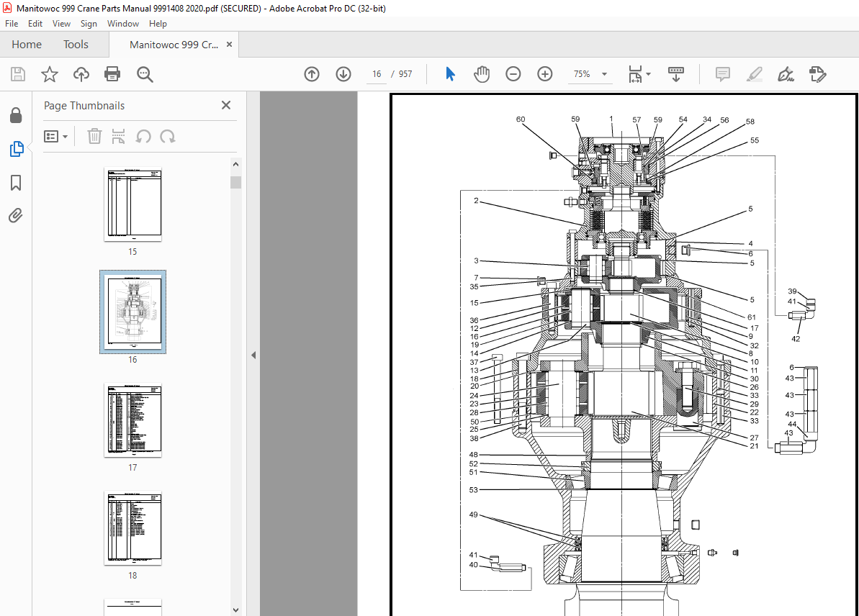Zoom in with plus icon

point(545,74)
